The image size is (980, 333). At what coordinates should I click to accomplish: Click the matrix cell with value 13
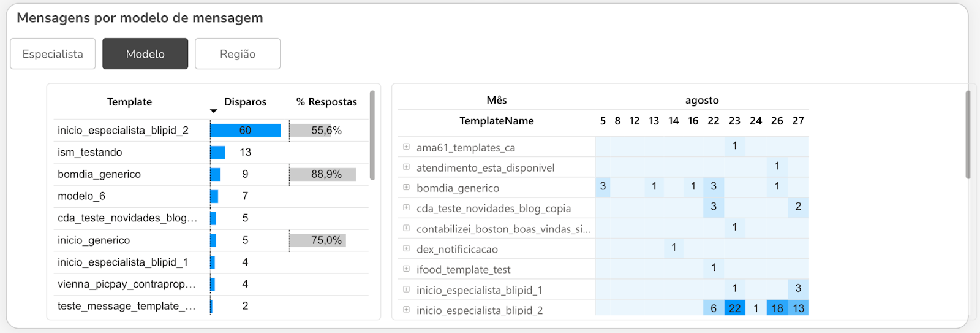[799, 308]
